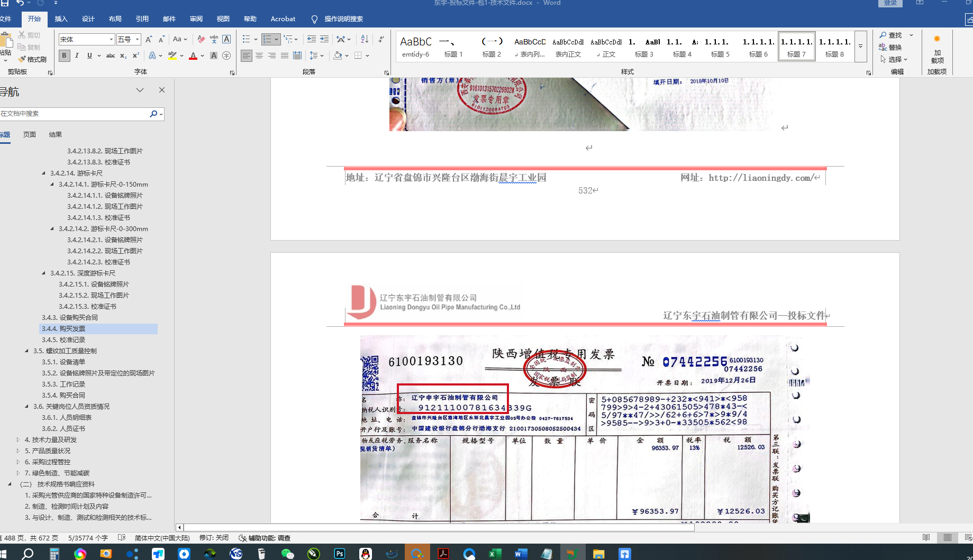This screenshot has height=560, width=973.
Task: Toggle underline formatting
Action: 89,56
